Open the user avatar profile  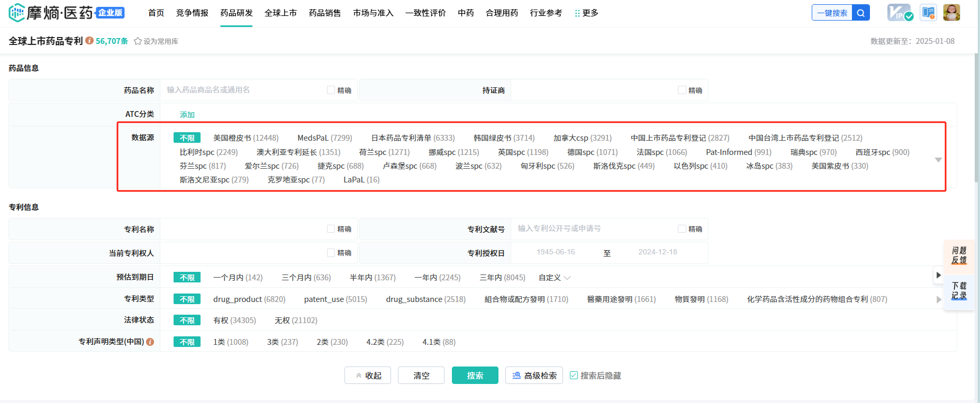(951, 13)
